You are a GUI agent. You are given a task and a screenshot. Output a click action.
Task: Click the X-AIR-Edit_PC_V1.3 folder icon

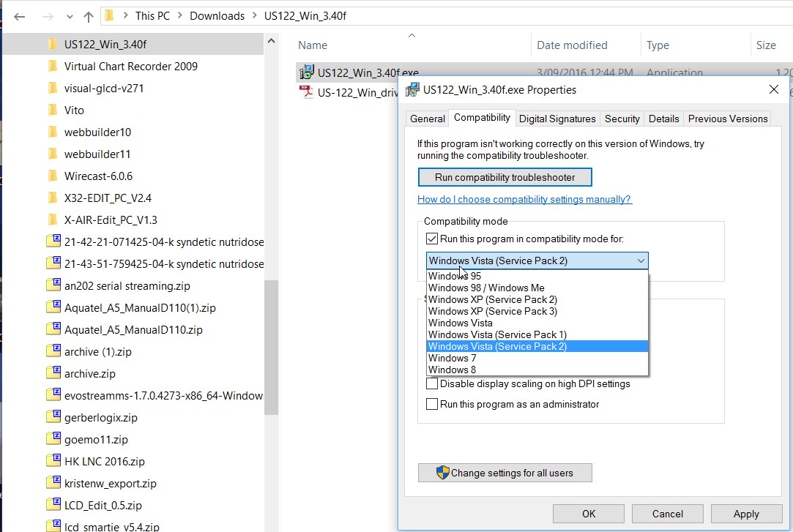(53, 220)
